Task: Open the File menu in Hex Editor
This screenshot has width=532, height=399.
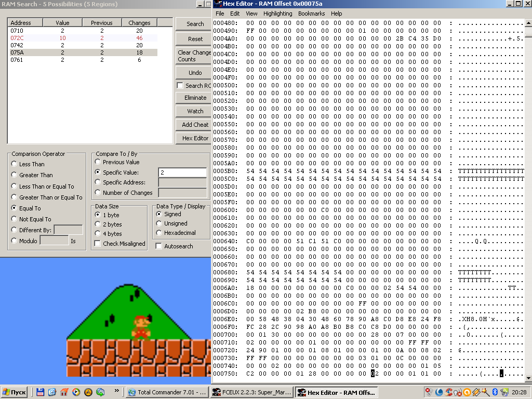Action: click(x=220, y=14)
